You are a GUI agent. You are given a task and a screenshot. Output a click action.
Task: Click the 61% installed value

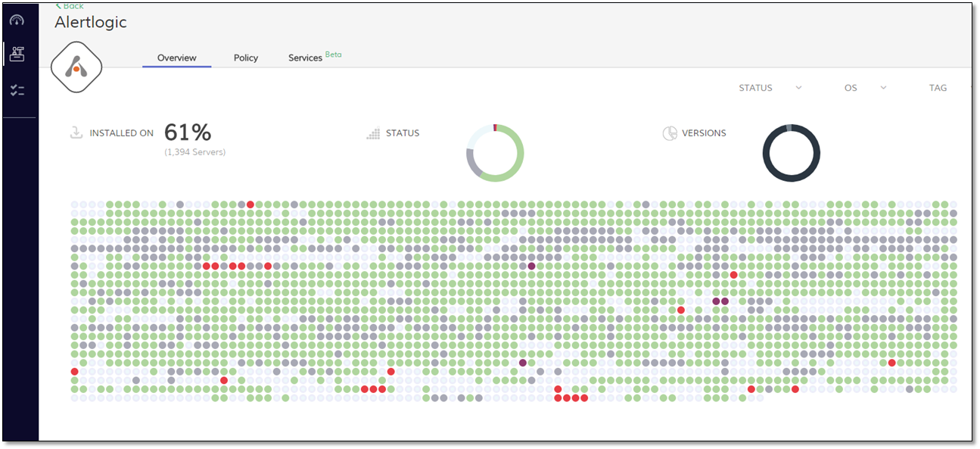[188, 133]
